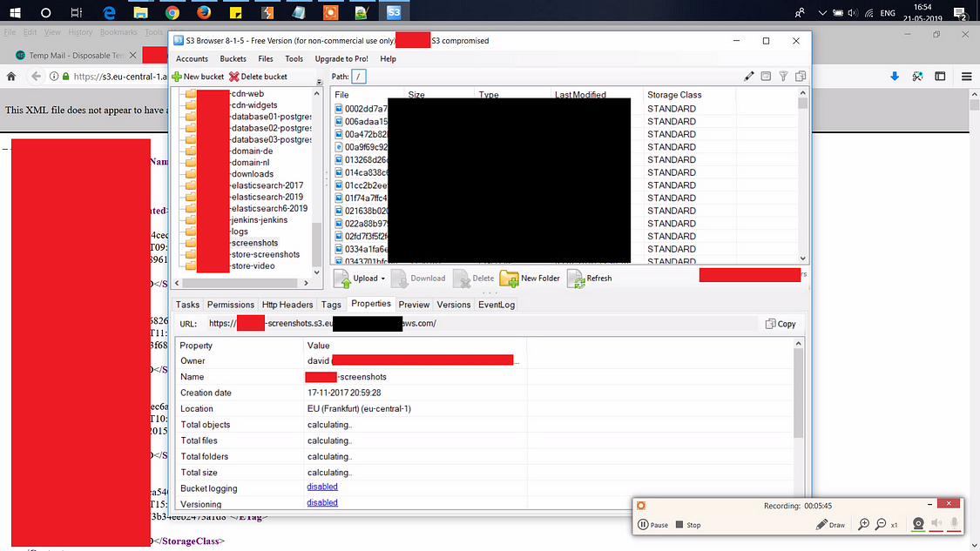This screenshot has height=551, width=980.
Task: Create a New bucket in S3 Browser
Action: [198, 77]
